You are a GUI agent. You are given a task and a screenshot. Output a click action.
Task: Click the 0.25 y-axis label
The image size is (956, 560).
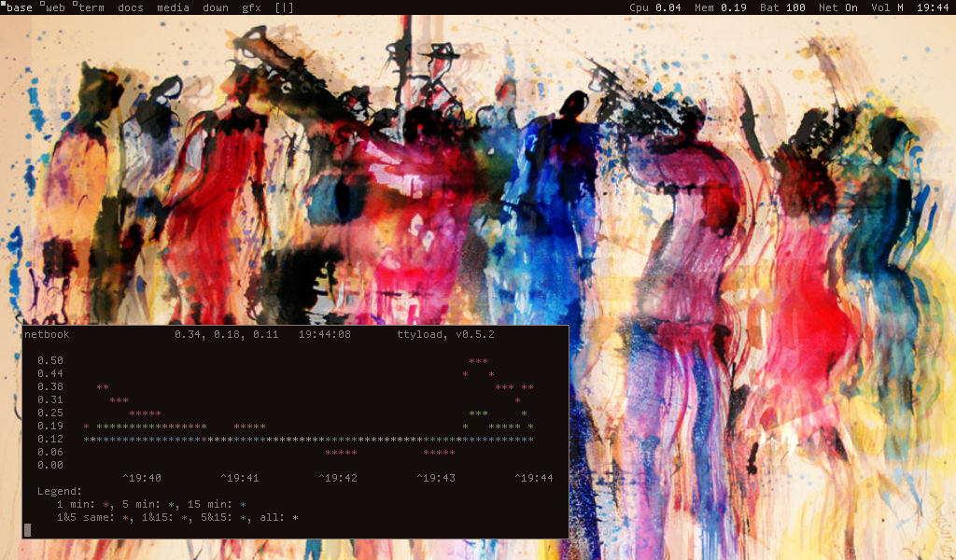click(50, 413)
